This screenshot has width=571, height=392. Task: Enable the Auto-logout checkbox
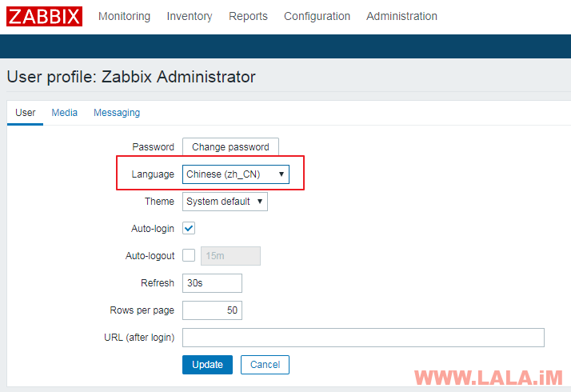(190, 256)
